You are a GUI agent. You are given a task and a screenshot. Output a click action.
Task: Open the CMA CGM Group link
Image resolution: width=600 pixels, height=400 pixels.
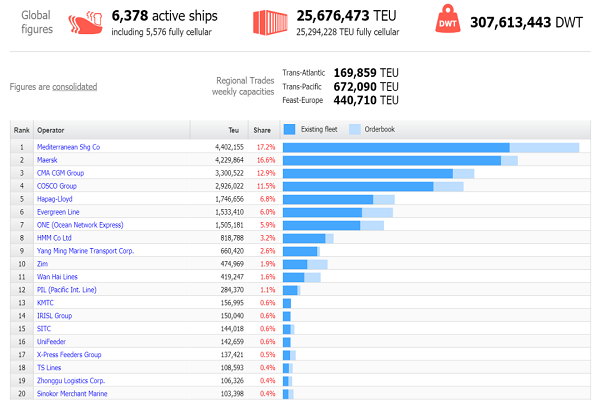pyautogui.click(x=60, y=173)
